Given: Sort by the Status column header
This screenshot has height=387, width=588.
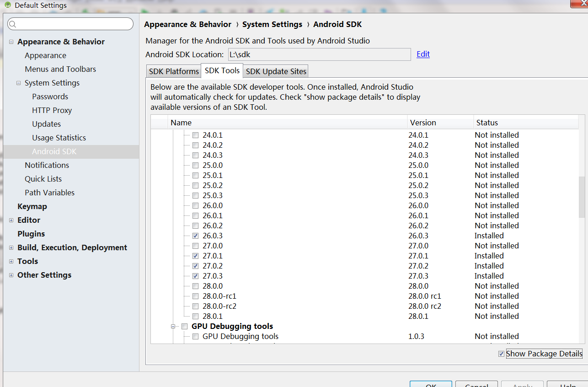Looking at the screenshot, I should pyautogui.click(x=526, y=123).
